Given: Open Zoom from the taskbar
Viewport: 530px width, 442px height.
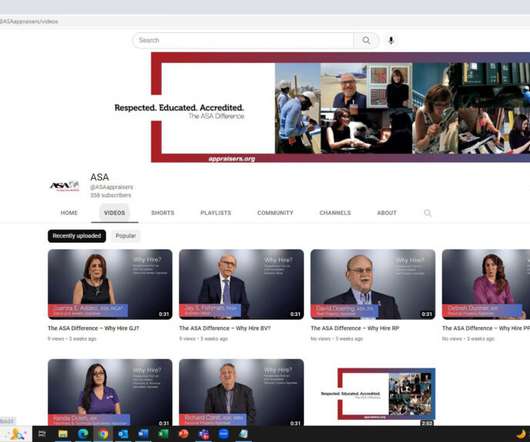Looking at the screenshot, I should coord(223,434).
